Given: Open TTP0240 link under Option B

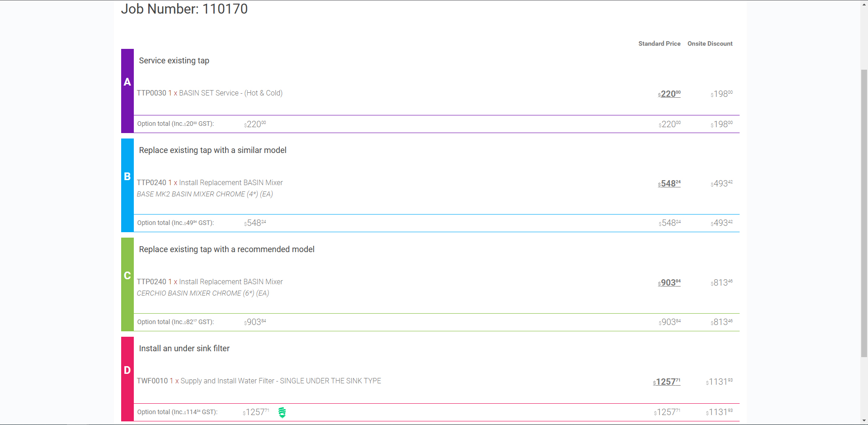Looking at the screenshot, I should [151, 182].
